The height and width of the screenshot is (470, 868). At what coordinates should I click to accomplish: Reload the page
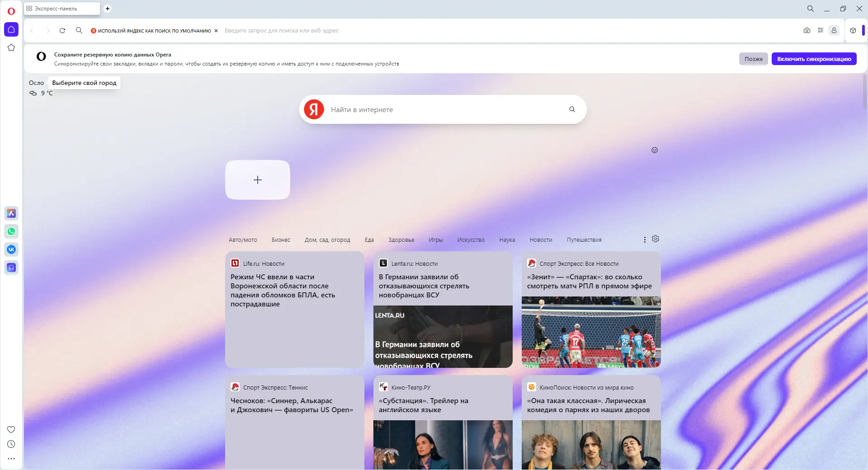pos(62,30)
